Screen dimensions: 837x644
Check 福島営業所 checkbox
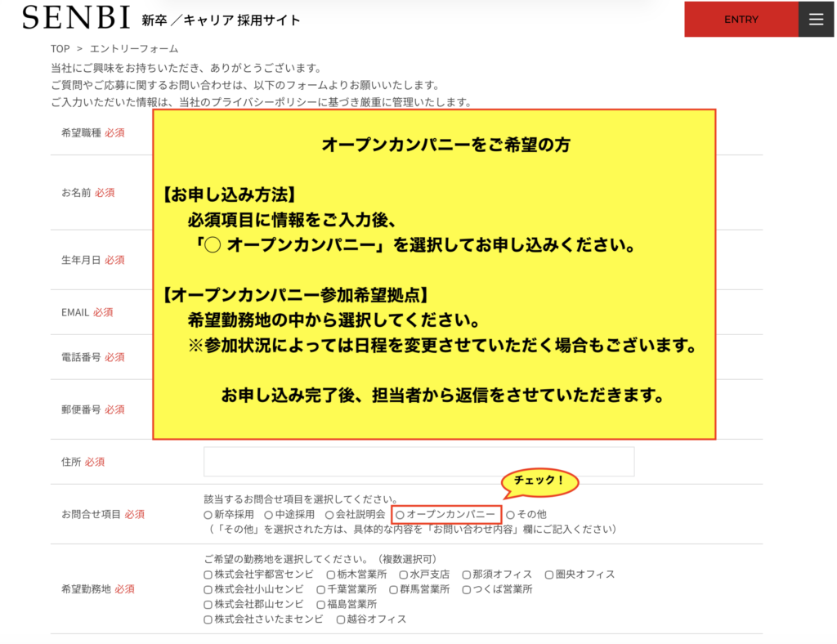coord(320,605)
